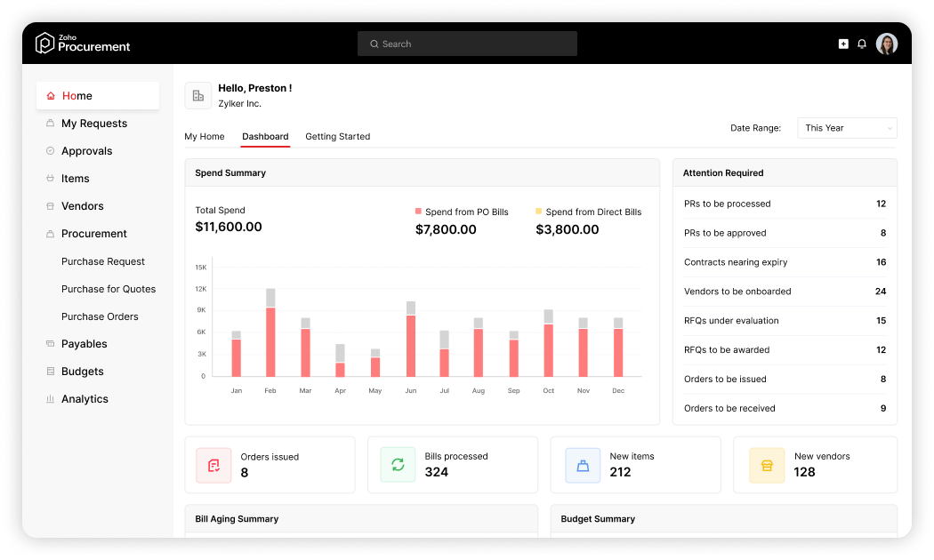
Task: Click the New vendors store icon
Action: [x=767, y=466]
